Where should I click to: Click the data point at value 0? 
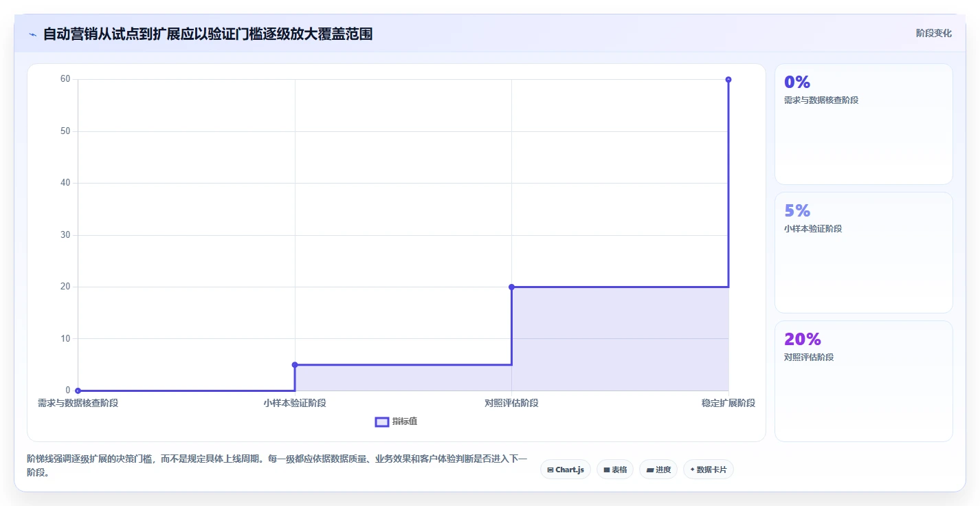[x=78, y=390]
